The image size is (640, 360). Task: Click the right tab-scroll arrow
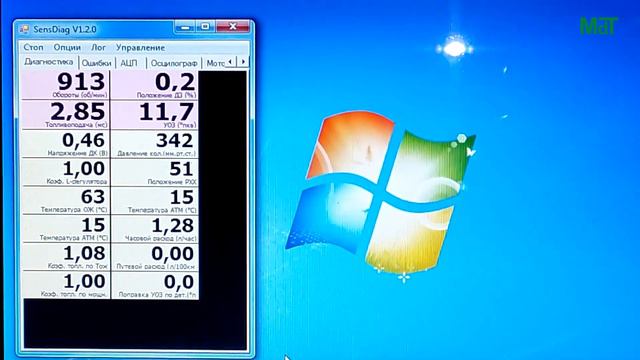243,62
